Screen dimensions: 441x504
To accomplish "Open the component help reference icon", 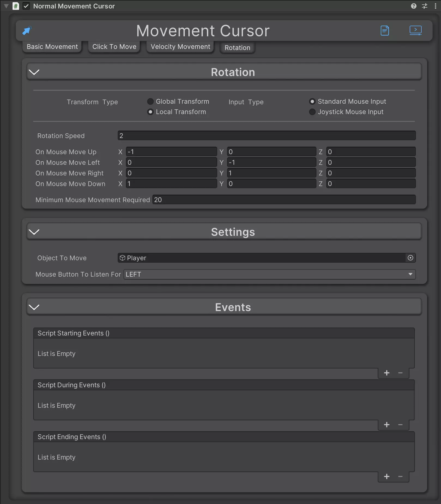I will pyautogui.click(x=413, y=6).
